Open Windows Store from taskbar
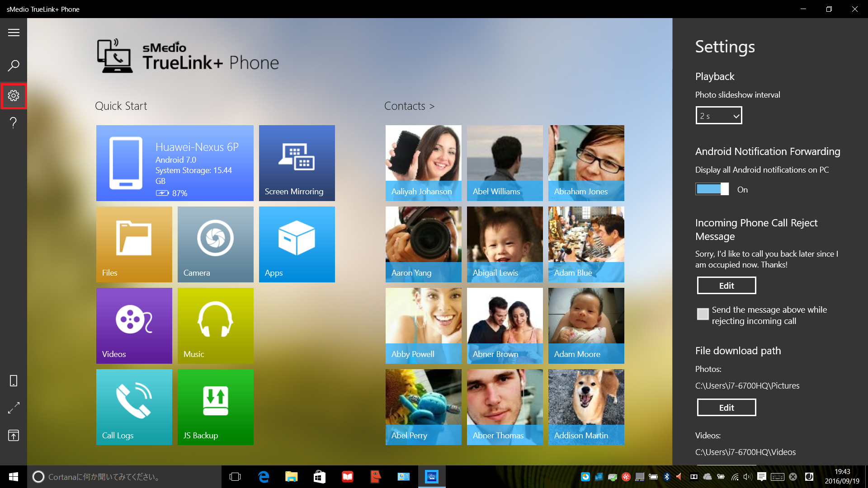868x488 pixels. pyautogui.click(x=320, y=477)
